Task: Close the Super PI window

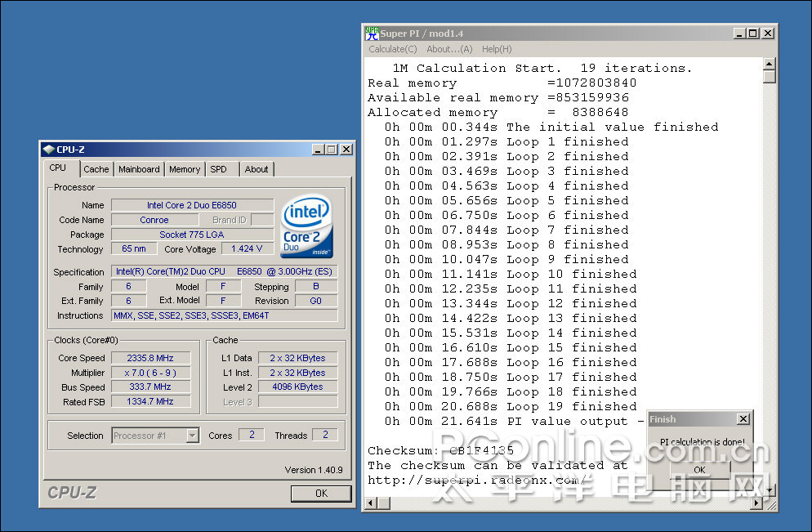Action: (x=768, y=34)
